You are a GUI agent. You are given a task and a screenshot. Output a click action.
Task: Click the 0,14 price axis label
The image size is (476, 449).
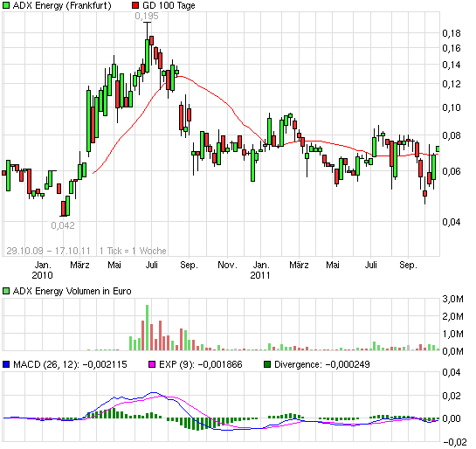point(452,65)
